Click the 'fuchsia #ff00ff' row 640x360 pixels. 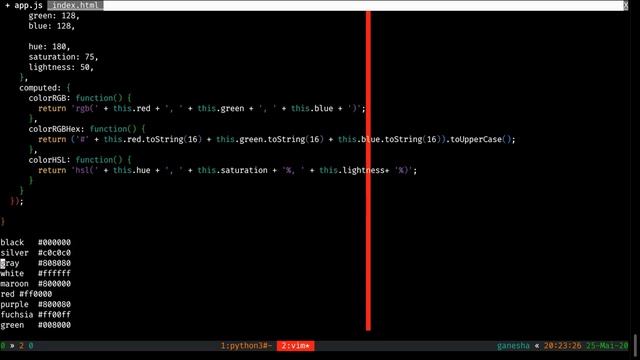click(x=36, y=315)
